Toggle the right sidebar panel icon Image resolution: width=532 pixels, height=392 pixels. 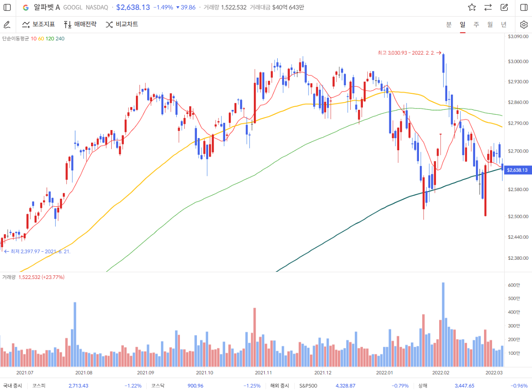click(524, 7)
